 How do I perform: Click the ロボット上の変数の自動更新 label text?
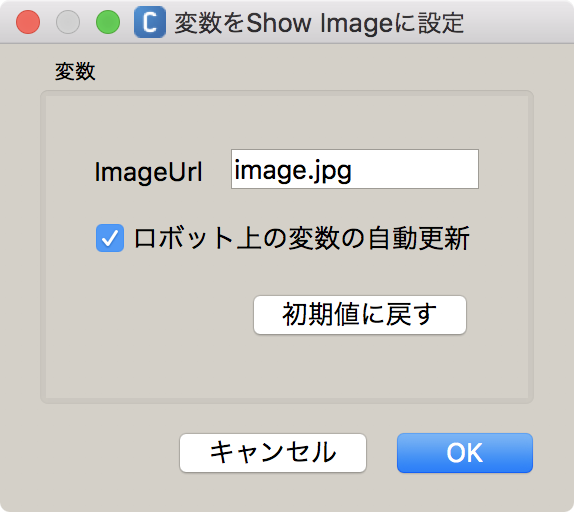coord(302,238)
